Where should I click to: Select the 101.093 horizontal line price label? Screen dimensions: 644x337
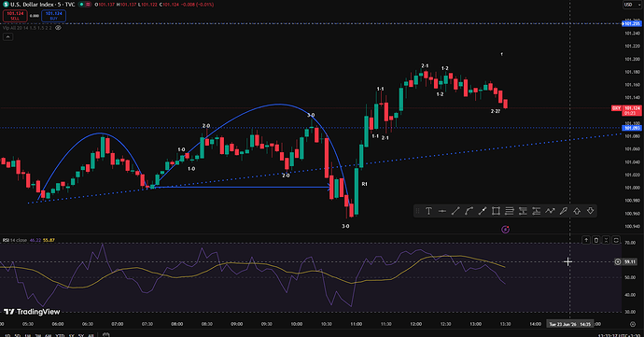tap(632, 128)
